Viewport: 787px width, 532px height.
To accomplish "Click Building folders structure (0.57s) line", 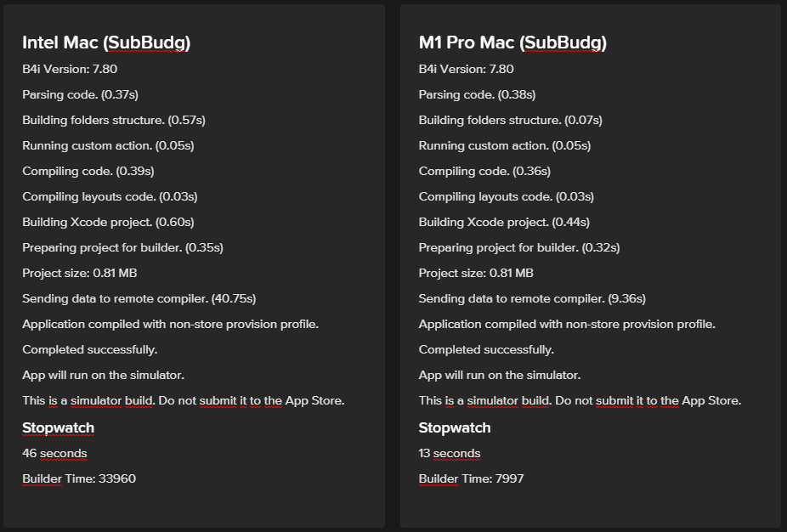I will [114, 120].
